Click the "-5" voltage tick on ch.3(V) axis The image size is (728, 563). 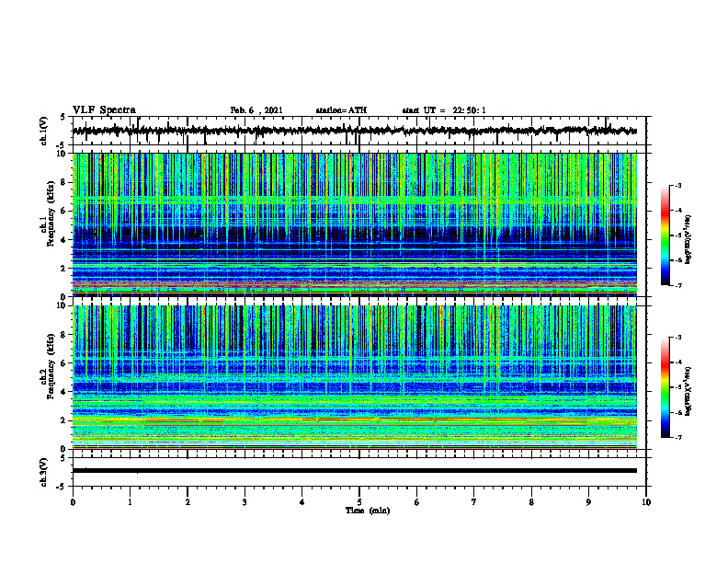click(x=62, y=487)
